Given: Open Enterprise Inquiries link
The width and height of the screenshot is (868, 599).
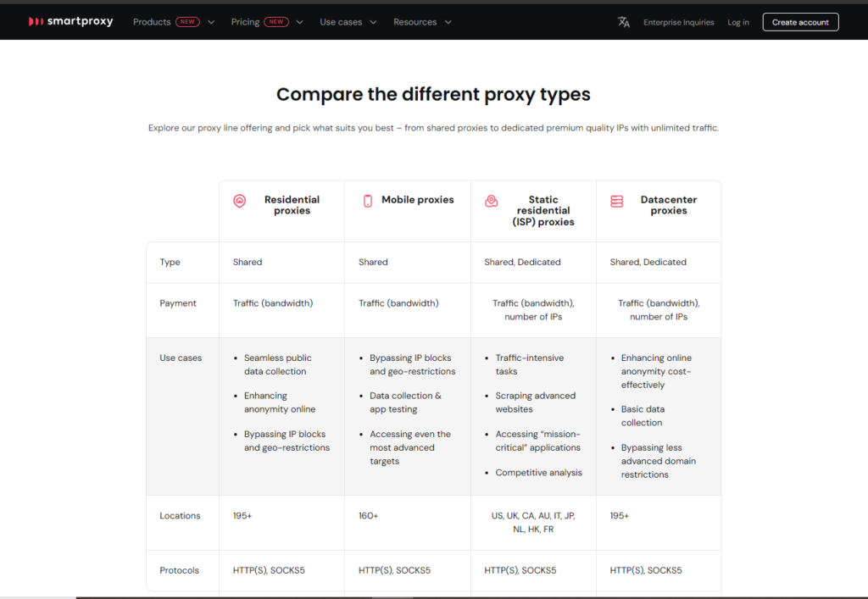Looking at the screenshot, I should click(679, 22).
